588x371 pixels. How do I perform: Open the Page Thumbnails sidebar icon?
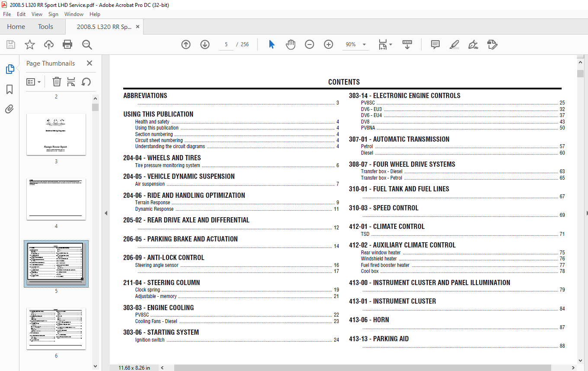click(x=10, y=69)
